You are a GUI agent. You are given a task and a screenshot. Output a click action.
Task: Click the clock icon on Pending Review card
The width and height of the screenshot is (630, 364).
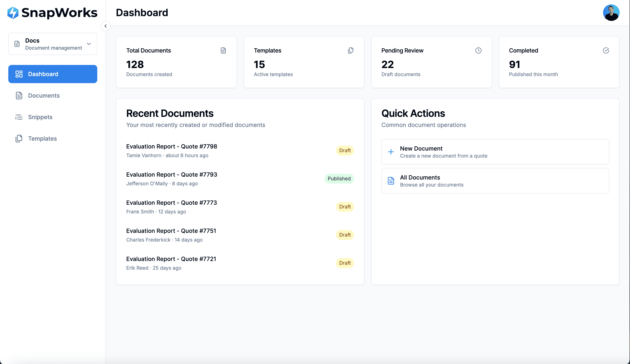pyautogui.click(x=478, y=50)
